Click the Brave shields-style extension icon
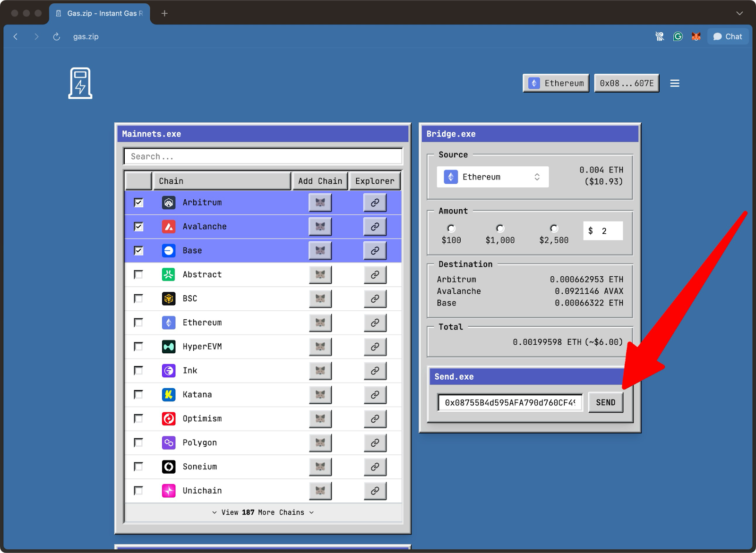 point(660,36)
